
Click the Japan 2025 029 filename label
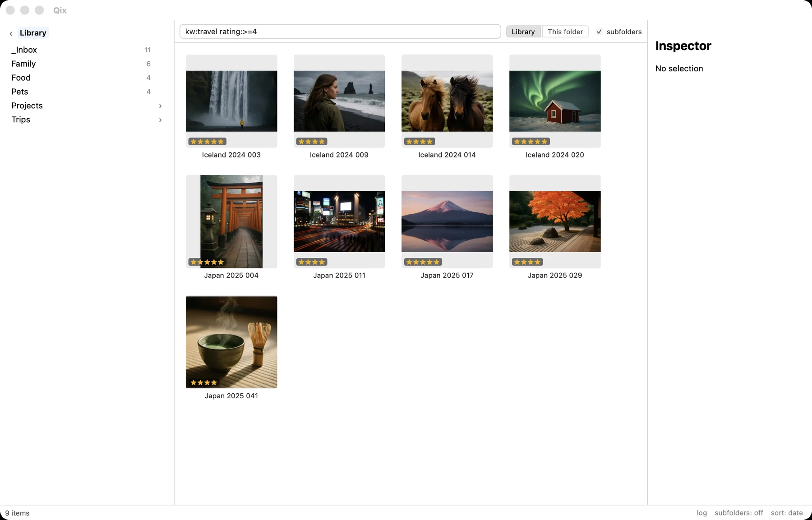(x=555, y=275)
